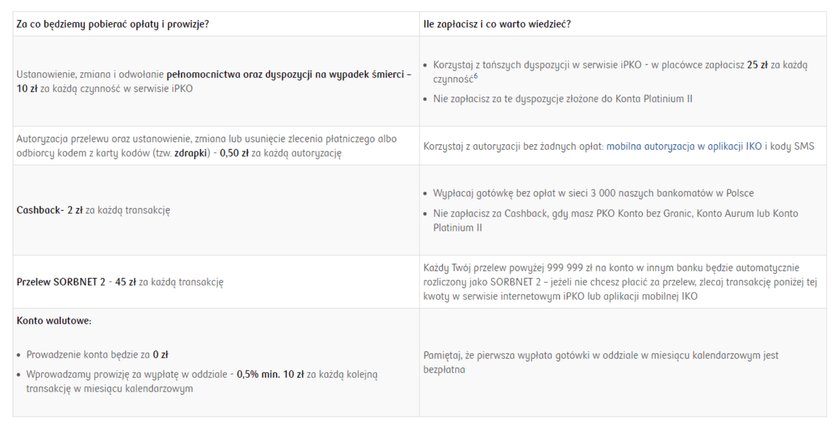Click the 'Za co będziemy pobierać opłaty i prowizje?' header
Viewport: 840px width, 432px height.
pyautogui.click(x=112, y=24)
